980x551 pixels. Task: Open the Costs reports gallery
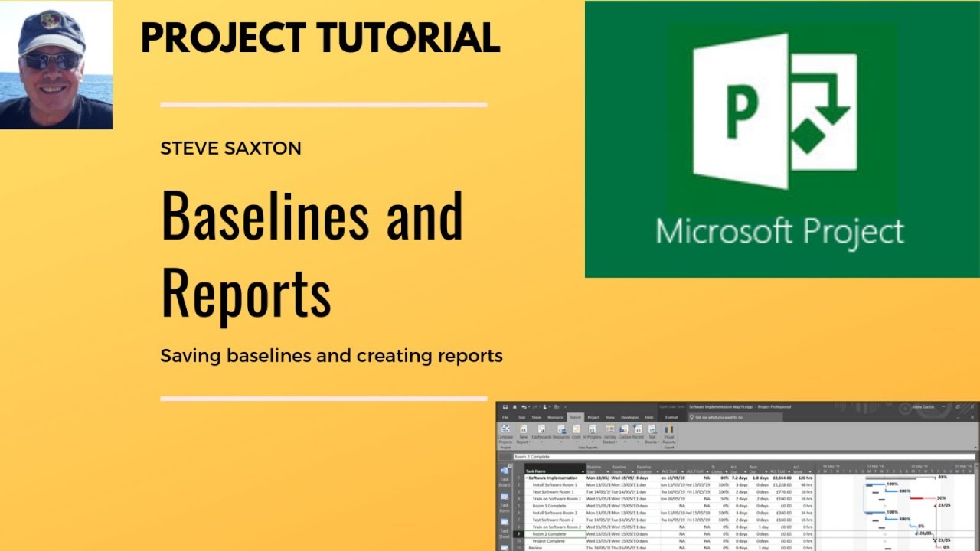[577, 433]
